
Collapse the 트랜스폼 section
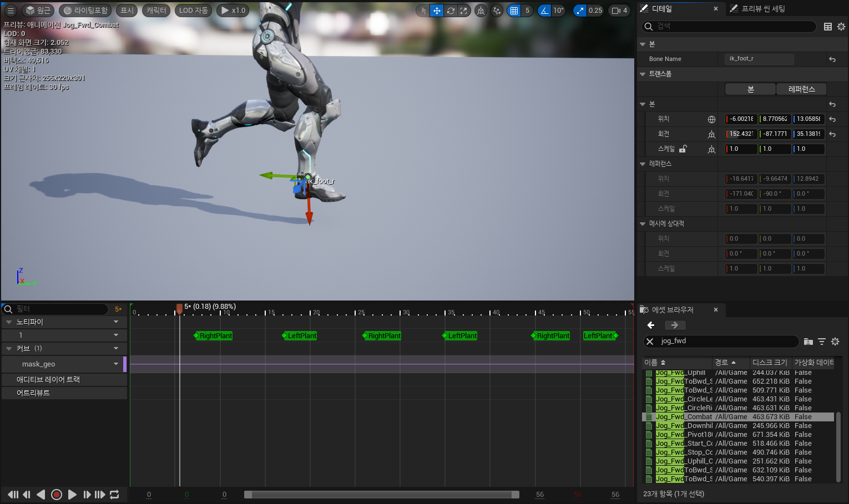pyautogui.click(x=643, y=74)
